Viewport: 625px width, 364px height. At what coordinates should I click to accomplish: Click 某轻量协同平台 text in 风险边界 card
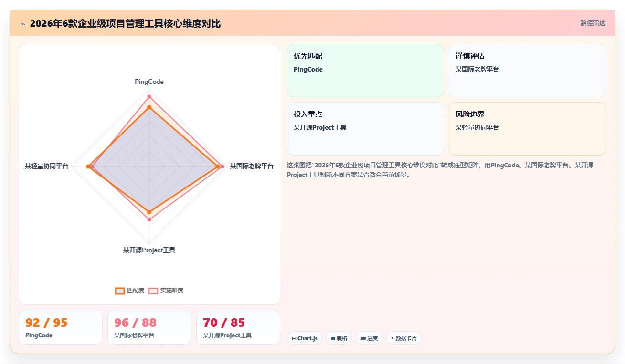tap(477, 127)
